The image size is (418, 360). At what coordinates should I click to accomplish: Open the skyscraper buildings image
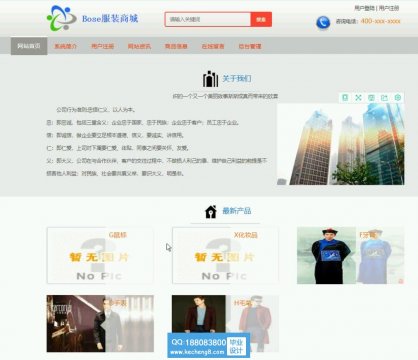point(341,144)
